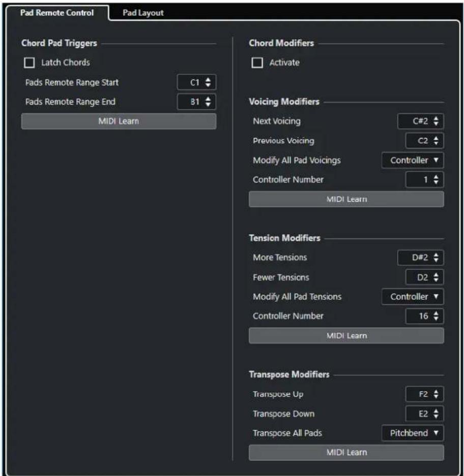Viewport: 464px width, 476px height.
Task: Open the Transpose All Pads Pitchbend dropdown
Action: (x=413, y=433)
